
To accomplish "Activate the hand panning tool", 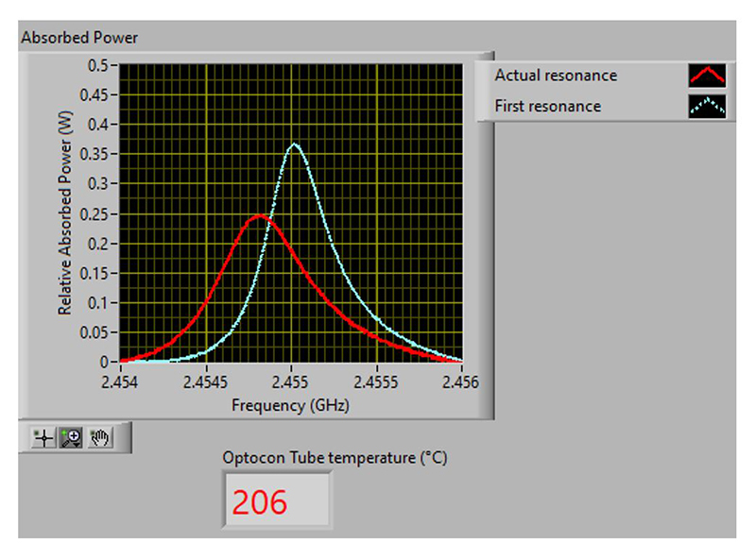I will [x=99, y=438].
